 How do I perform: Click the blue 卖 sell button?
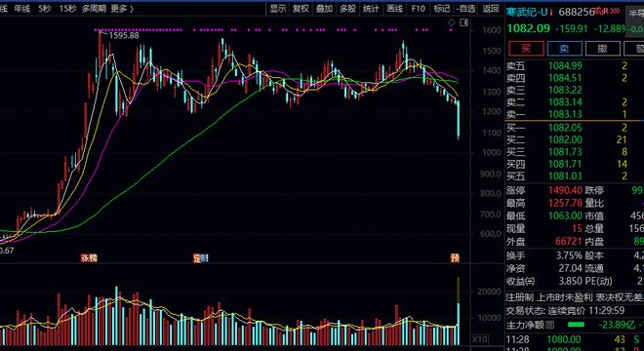coord(564,49)
